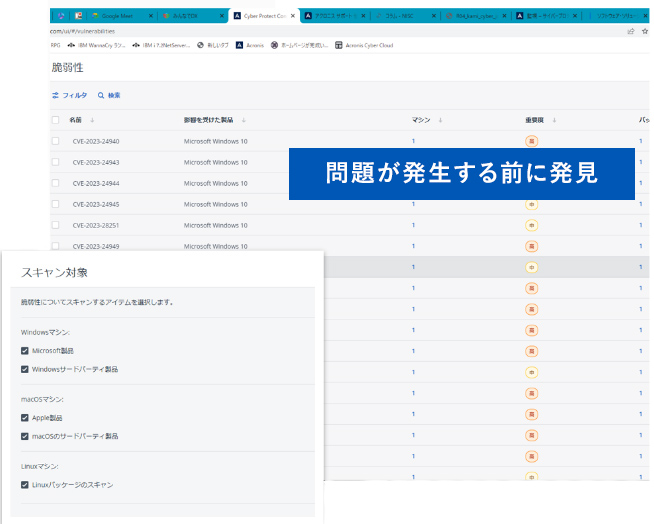The width and height of the screenshot is (654, 524).
Task: Open the second pinned tab with red icon
Action: click(78, 16)
